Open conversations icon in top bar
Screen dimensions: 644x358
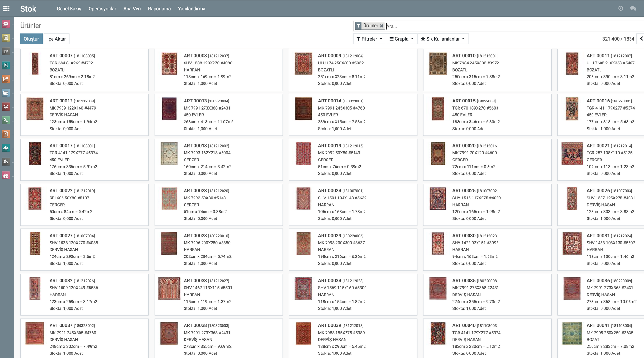[633, 9]
